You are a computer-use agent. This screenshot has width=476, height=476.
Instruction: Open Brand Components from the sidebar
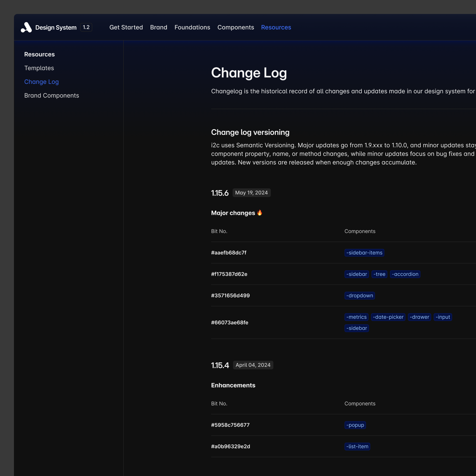52,95
